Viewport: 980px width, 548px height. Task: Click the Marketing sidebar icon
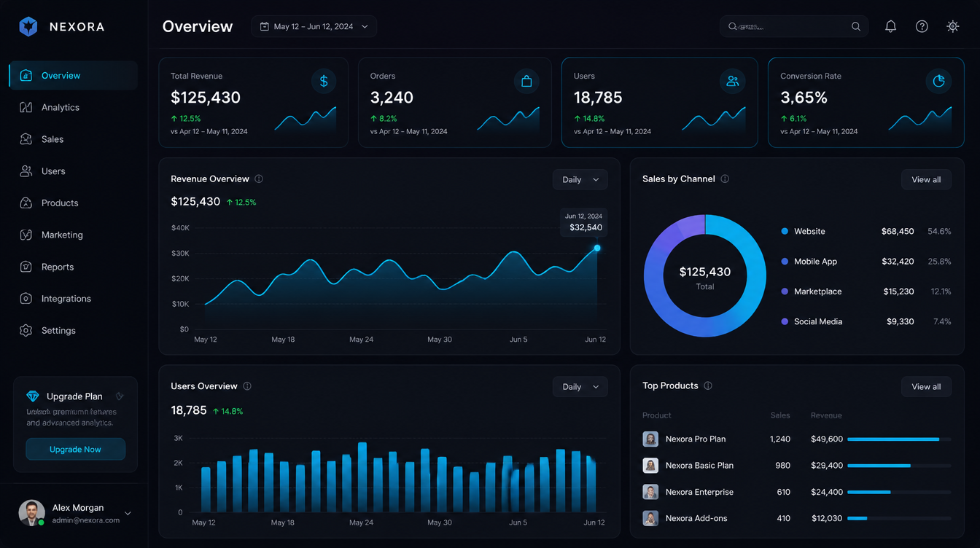(26, 235)
